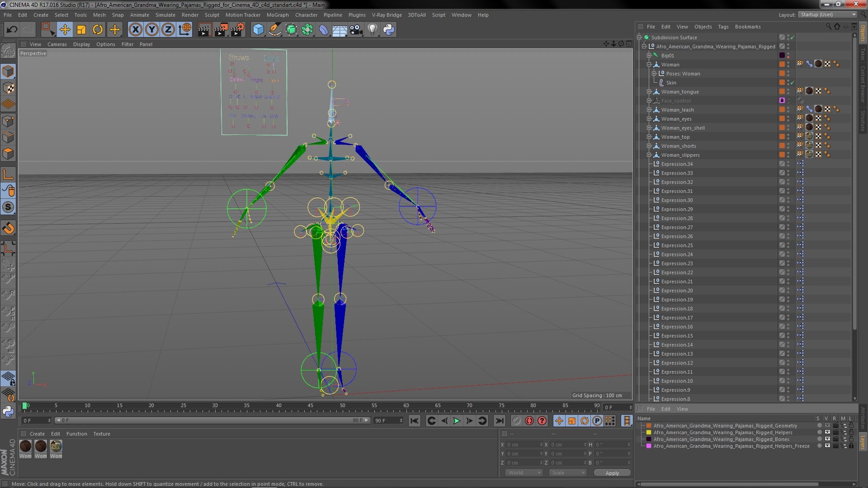
Task: Expand the Woman_slippers object
Action: pos(649,155)
